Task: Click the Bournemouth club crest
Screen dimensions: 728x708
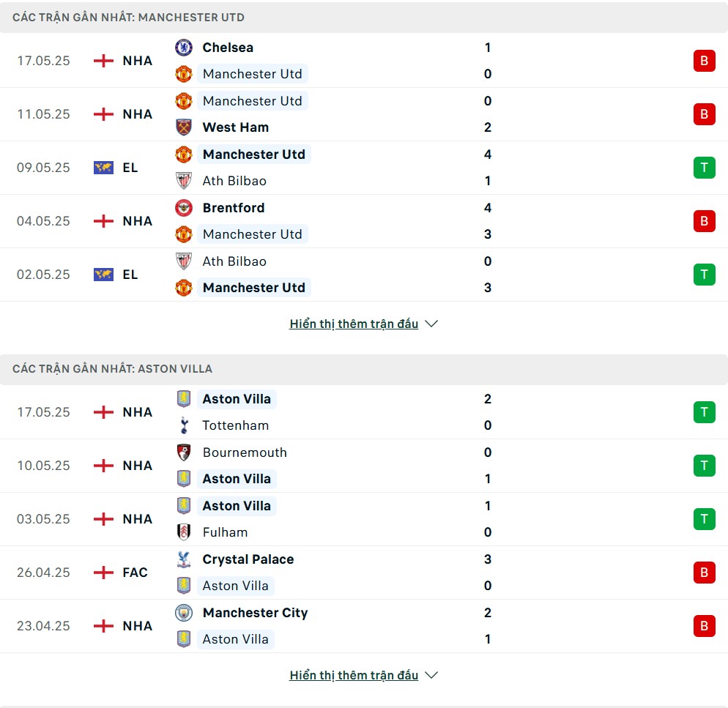Action: click(x=184, y=452)
